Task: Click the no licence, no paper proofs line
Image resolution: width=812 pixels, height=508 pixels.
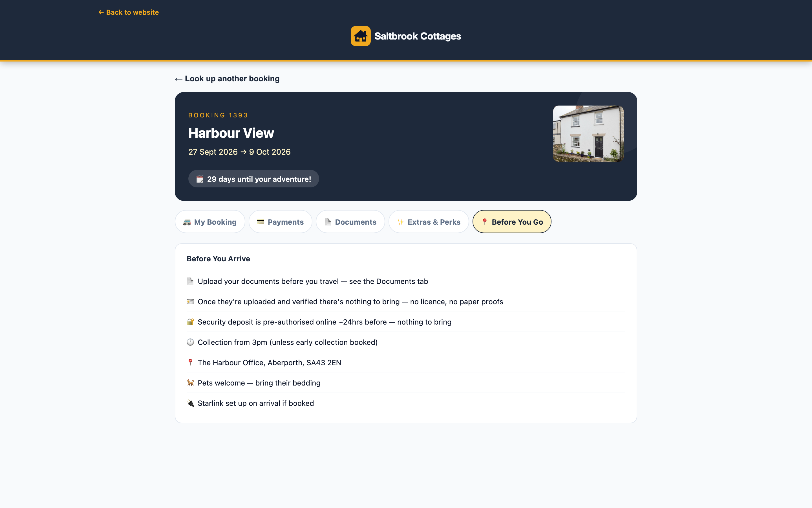Action: [350, 302]
